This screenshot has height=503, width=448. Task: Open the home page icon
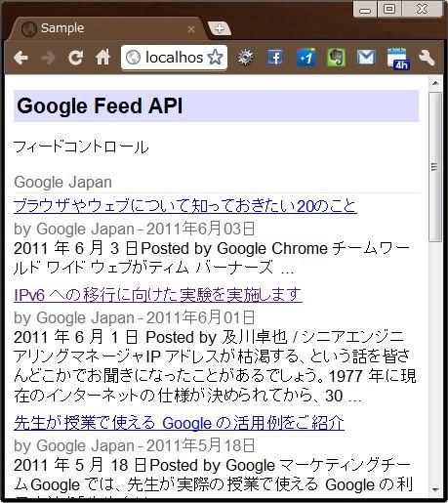[102, 58]
